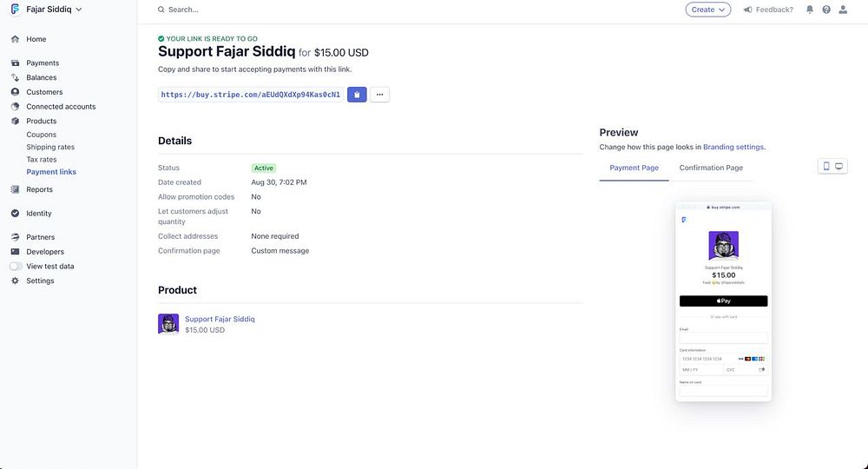Toggle View test data switch

pos(16,267)
